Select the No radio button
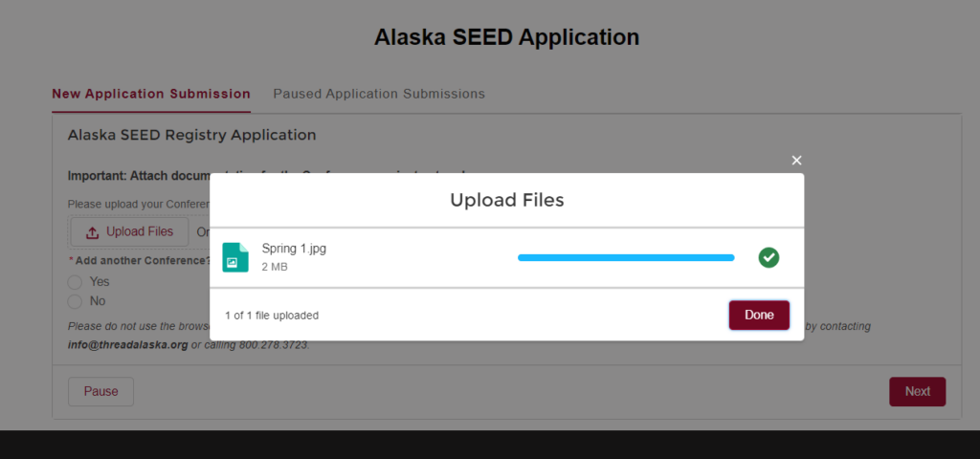Image resolution: width=980 pixels, height=459 pixels. tap(75, 301)
